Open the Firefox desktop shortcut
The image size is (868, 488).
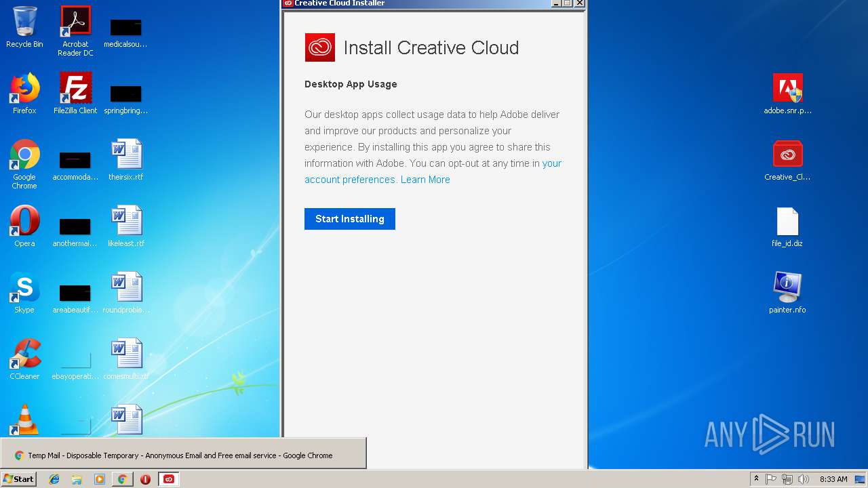(24, 94)
